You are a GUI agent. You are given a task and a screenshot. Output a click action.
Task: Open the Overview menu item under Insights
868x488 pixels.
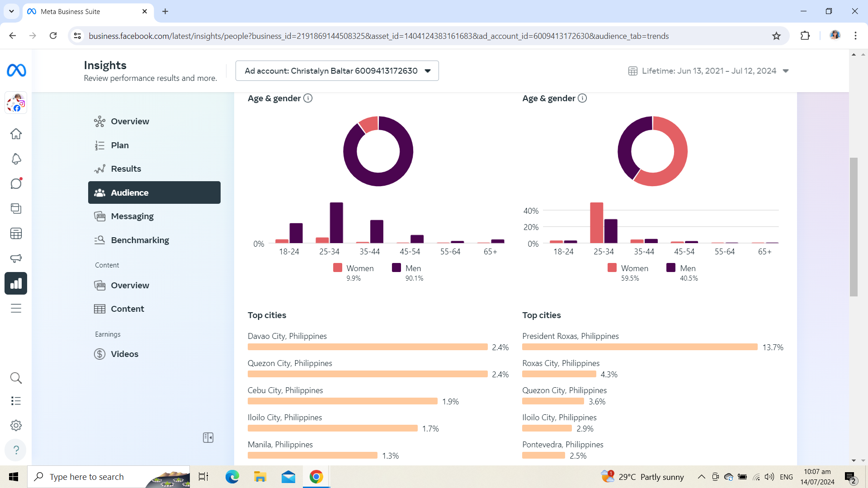pos(154,121)
